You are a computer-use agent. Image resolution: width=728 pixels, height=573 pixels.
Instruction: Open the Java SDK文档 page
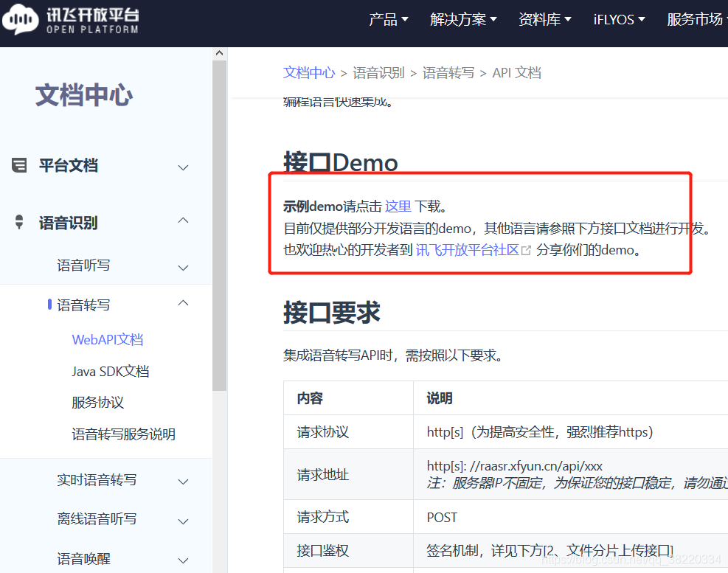tap(111, 371)
